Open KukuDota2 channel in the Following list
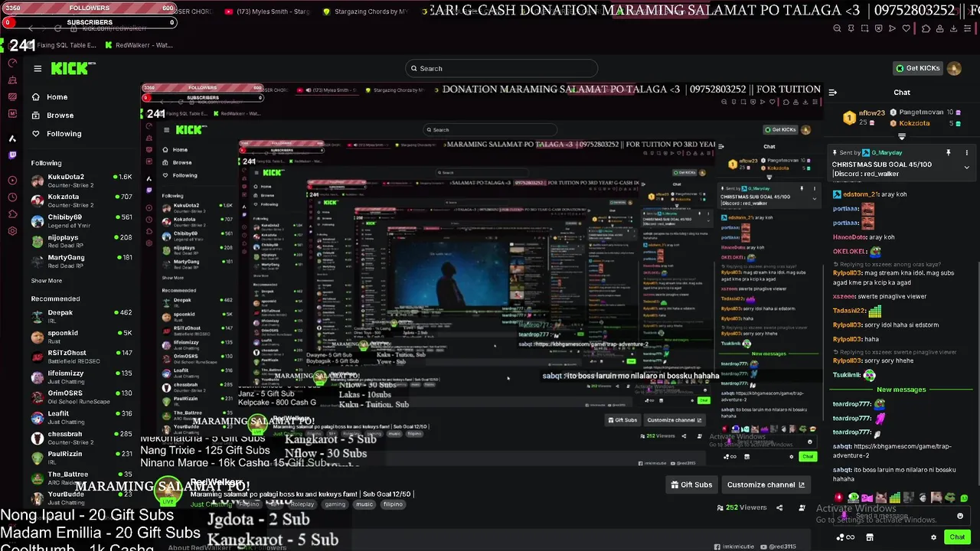The height and width of the screenshot is (551, 980). (x=82, y=181)
